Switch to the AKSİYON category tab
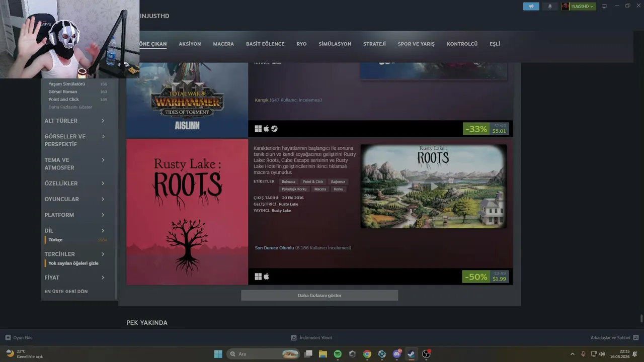 [x=190, y=44]
